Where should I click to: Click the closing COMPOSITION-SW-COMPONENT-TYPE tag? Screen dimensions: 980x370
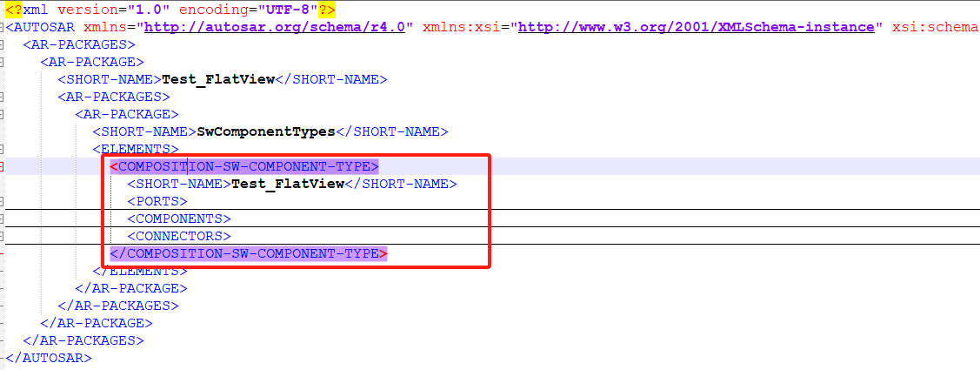[x=249, y=253]
